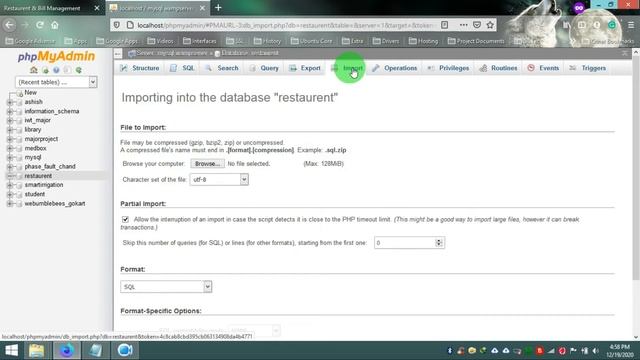Select the phase_fault_chand database
Image resolution: width=640 pixels, height=360 pixels.
point(50,167)
